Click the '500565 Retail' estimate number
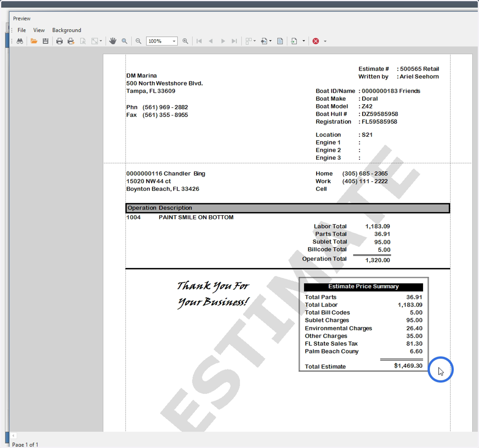The height and width of the screenshot is (448, 479). point(420,69)
